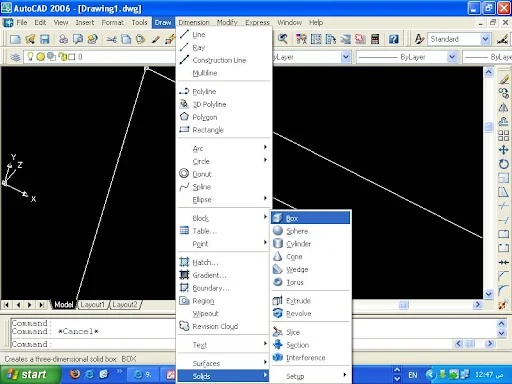Image resolution: width=512 pixels, height=384 pixels.
Task: Select the Copy Object tool in Modify toolbar
Action: pos(503,93)
